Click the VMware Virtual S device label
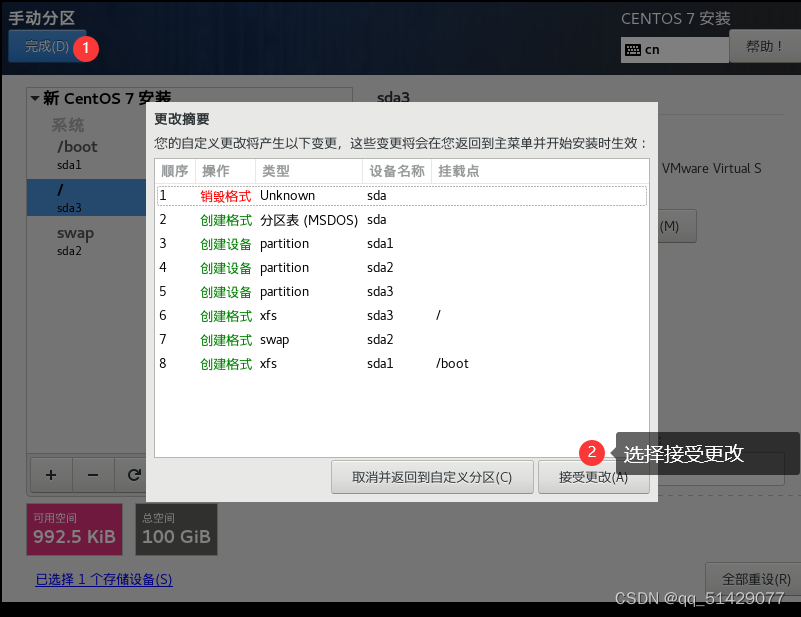801x617 pixels. point(712,169)
